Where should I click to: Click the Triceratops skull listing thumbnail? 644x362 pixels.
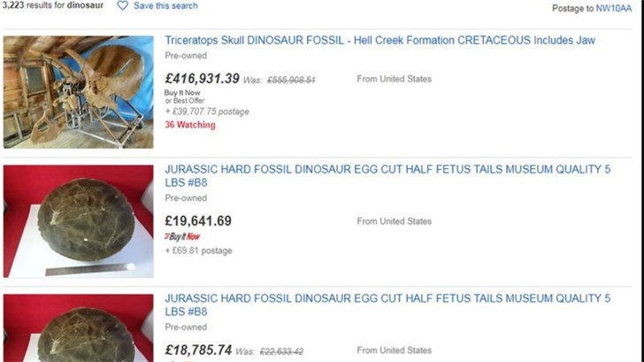click(79, 92)
